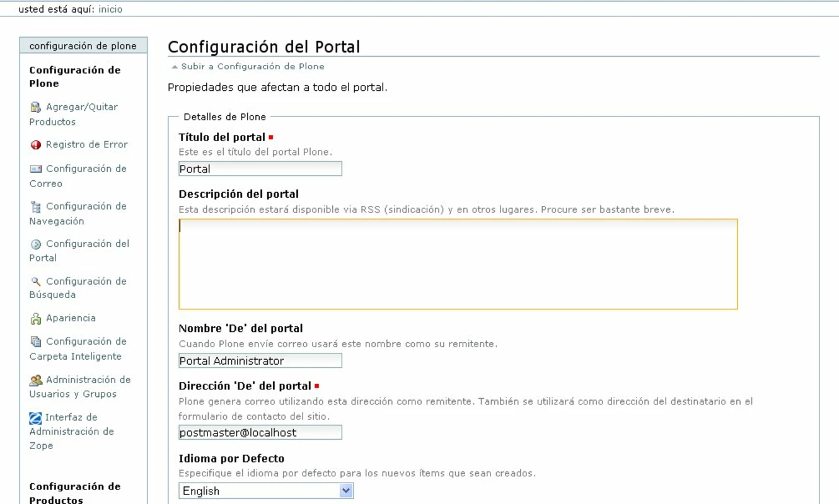Click the Configuración de Plone sidebar heading
Screen dimensions: 839x504
[x=75, y=77]
